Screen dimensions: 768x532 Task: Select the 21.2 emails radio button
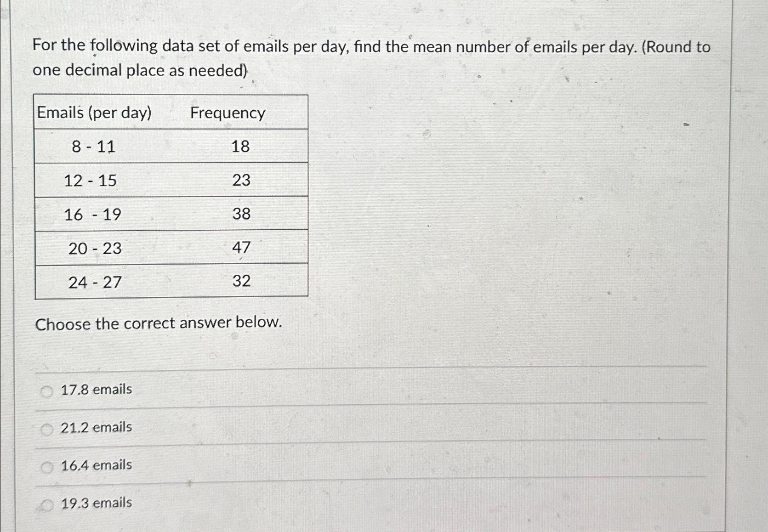point(46,429)
